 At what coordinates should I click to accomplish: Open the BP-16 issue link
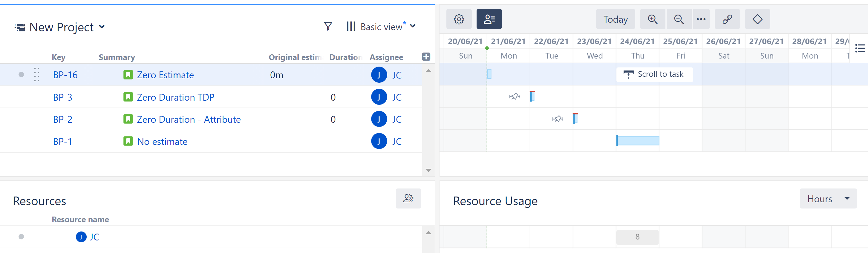[65, 75]
